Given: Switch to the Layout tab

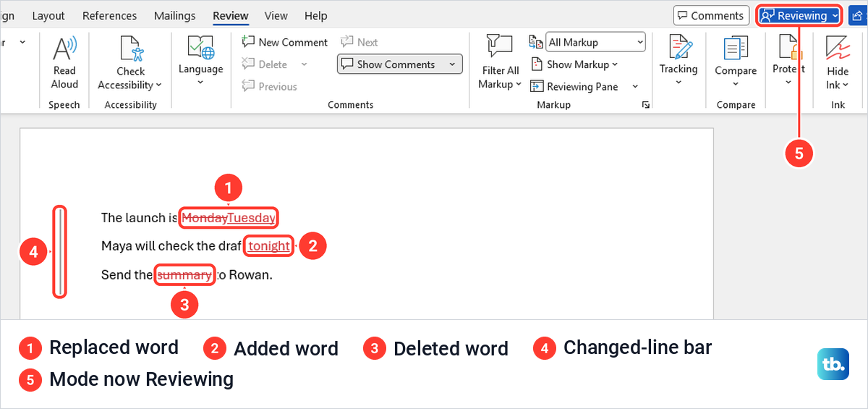Looking at the screenshot, I should [48, 15].
